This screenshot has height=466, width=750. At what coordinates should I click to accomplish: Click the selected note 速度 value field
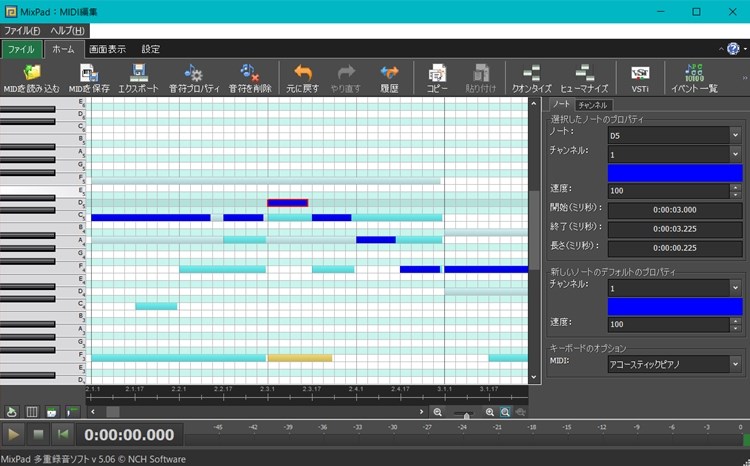pyautogui.click(x=669, y=190)
